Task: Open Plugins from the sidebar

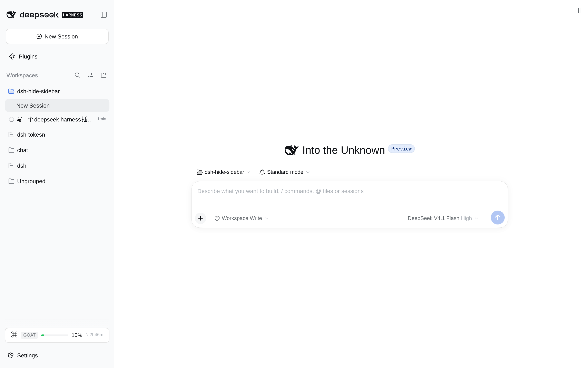Action: (23, 56)
